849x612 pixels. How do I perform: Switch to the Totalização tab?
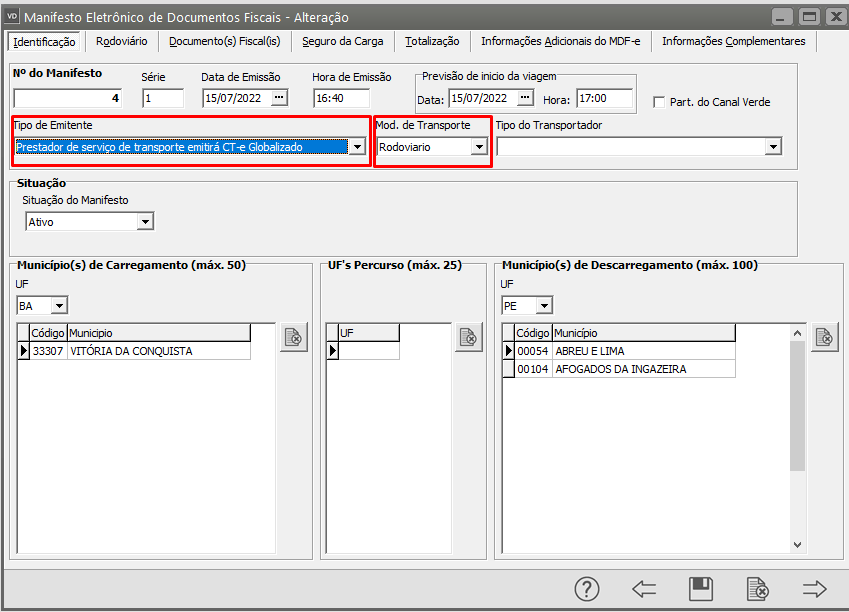tap(432, 41)
